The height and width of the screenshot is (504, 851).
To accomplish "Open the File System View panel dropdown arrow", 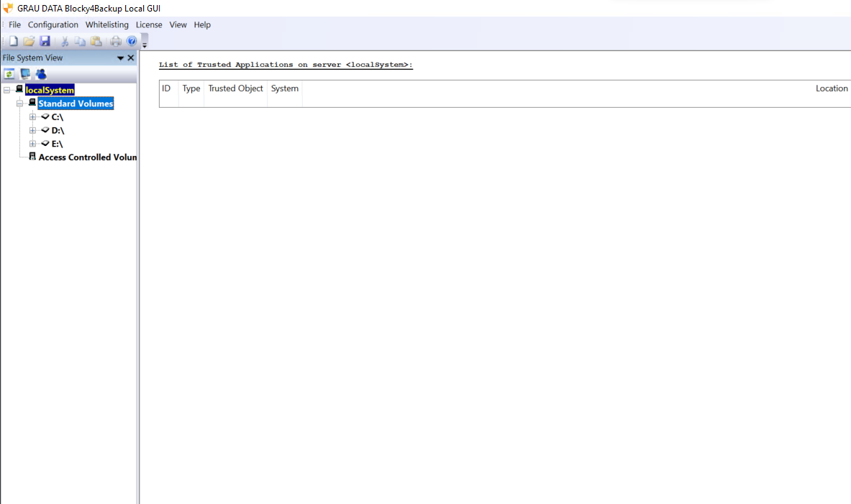I will [119, 58].
